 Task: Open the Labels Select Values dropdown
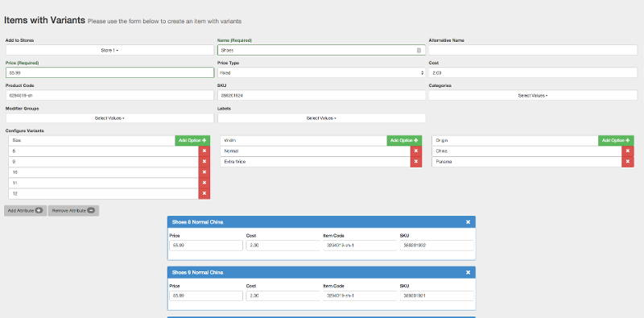coord(321,118)
